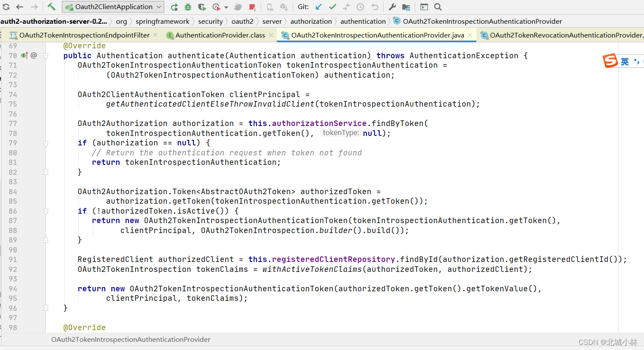Screen dimensions: 644x350
Task: Open the Oauth2ClientApplication run configuration dropdown
Action: (113, 6)
